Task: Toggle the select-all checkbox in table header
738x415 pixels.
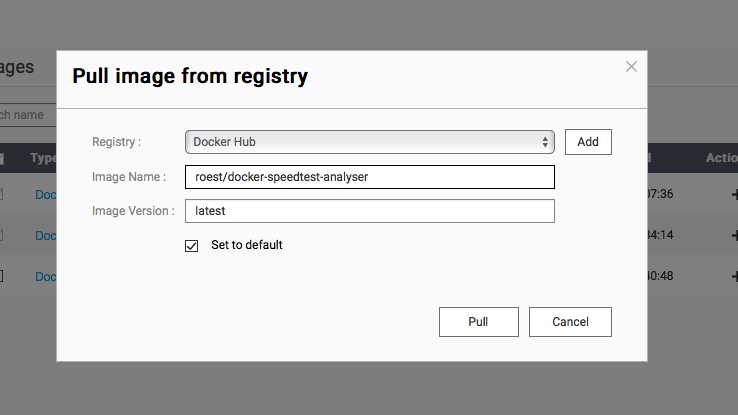Action: click(2, 158)
